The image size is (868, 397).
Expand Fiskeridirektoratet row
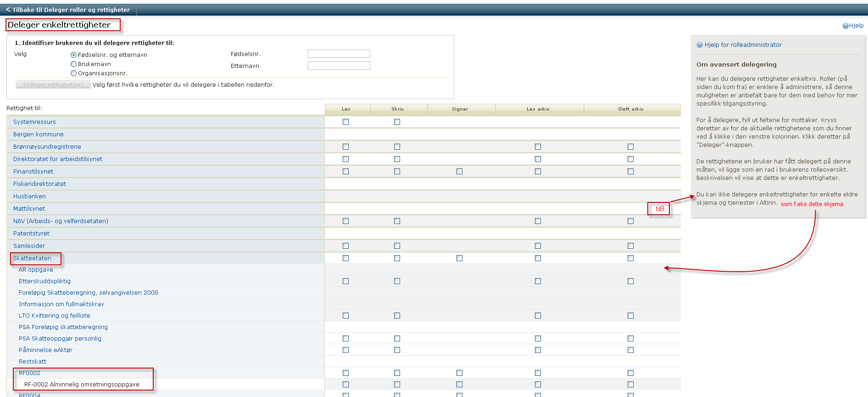[39, 184]
